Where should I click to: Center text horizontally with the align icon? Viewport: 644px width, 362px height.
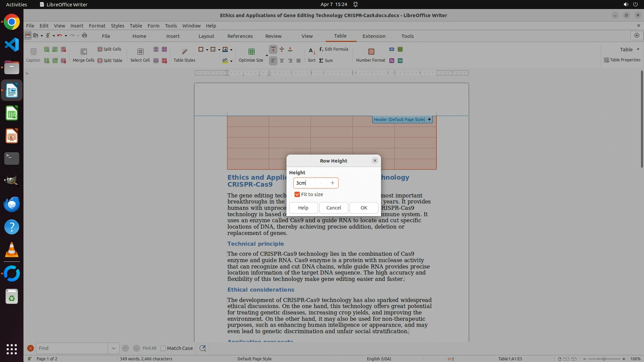click(x=282, y=61)
